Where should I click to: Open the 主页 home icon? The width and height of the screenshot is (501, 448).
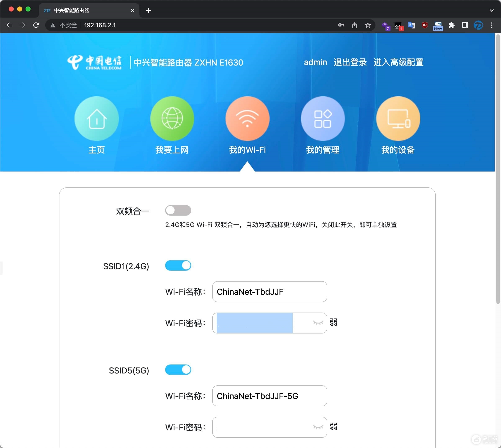[x=97, y=118]
